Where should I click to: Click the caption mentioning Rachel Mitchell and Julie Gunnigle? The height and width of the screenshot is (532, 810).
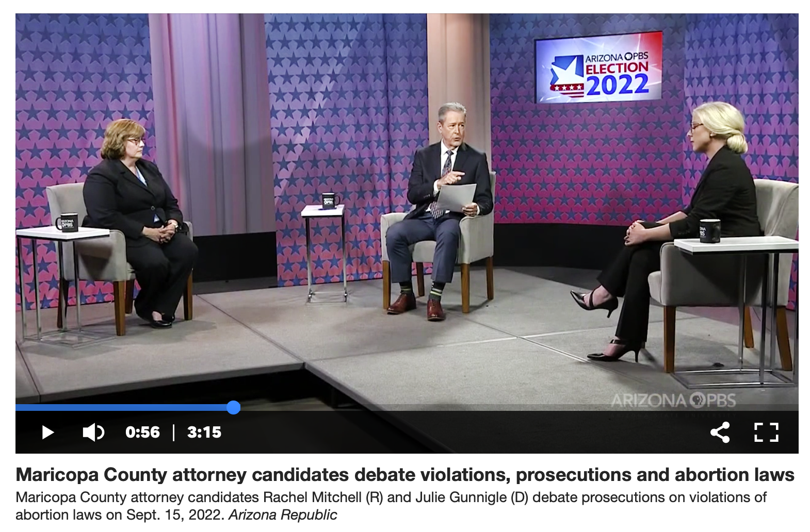coord(391,506)
